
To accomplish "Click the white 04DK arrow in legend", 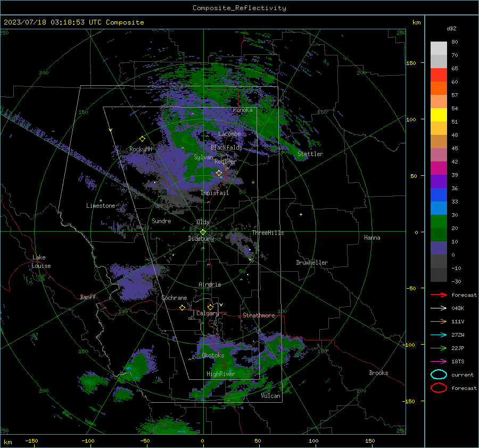I will pos(439,308).
